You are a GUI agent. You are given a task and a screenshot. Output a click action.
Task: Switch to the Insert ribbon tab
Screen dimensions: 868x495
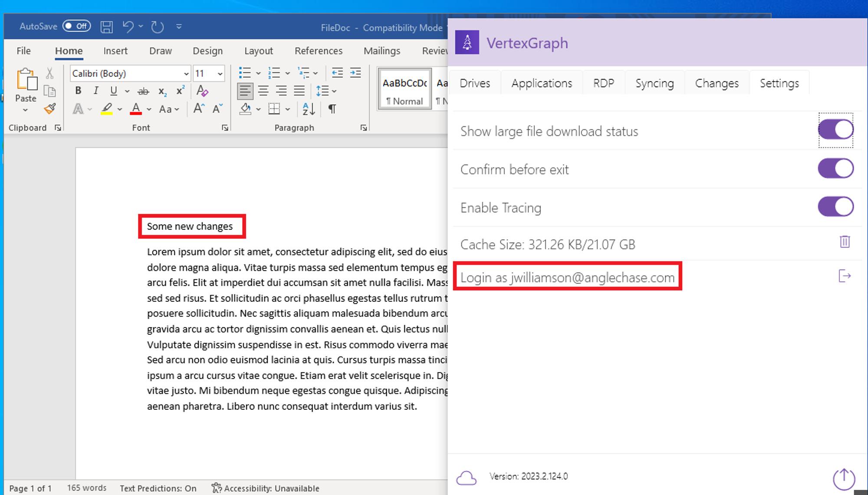click(115, 51)
